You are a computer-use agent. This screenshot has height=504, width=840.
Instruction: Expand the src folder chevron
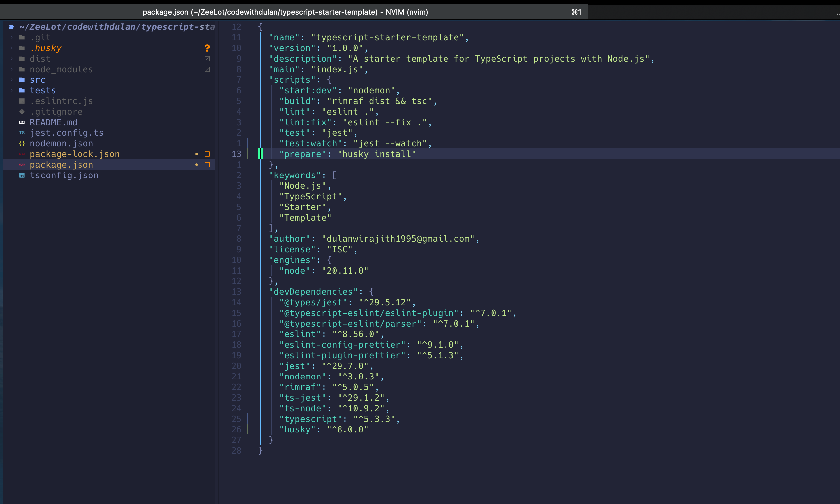[x=12, y=80]
